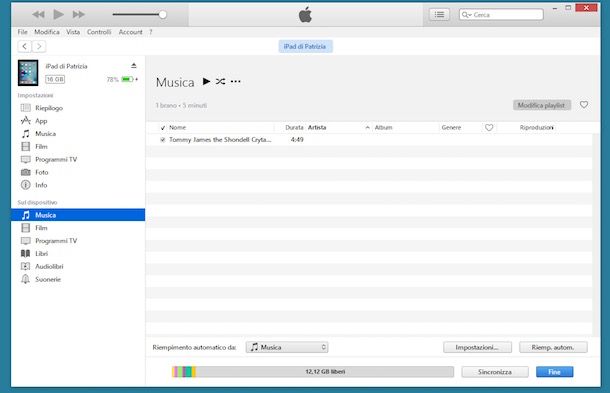Click Modifica playlist button
The image size is (610, 393).
pos(542,105)
